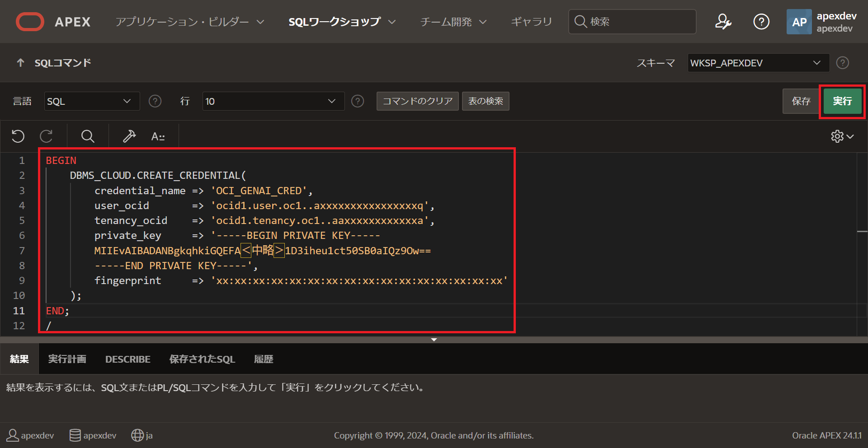868x448 pixels.
Task: Click the コマンドのクリア button
Action: pyautogui.click(x=417, y=101)
